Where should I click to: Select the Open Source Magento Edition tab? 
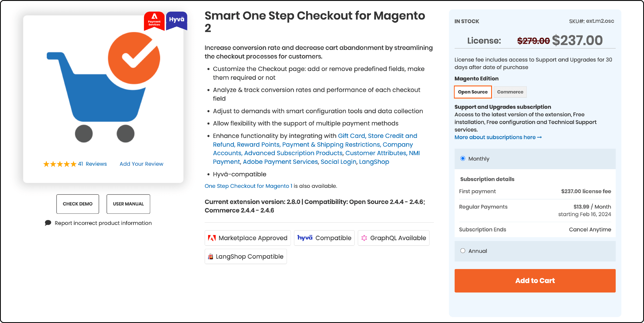472,92
